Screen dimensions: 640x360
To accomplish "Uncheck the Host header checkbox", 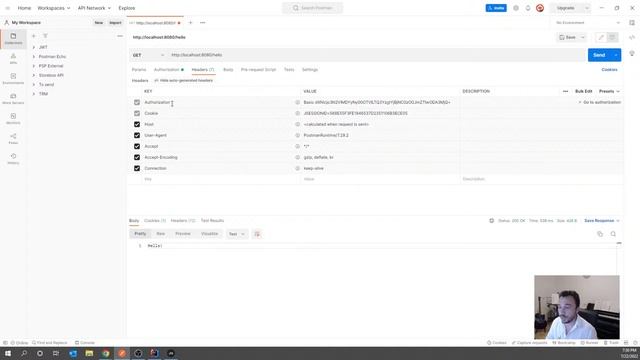I will pos(137,124).
